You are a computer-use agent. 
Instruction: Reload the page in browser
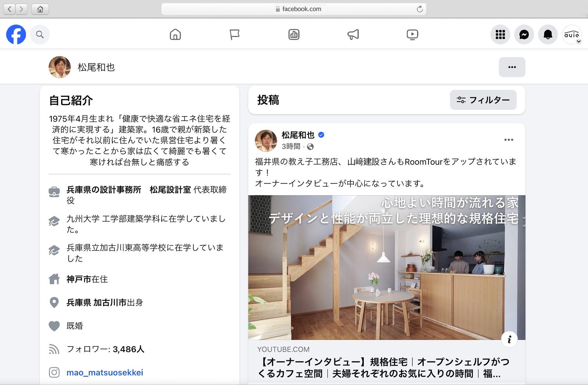pyautogui.click(x=420, y=9)
